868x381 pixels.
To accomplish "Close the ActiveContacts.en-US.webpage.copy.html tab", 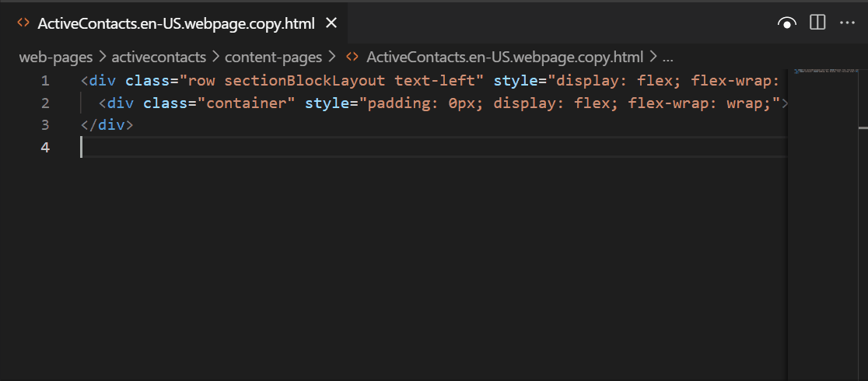I will tap(331, 23).
